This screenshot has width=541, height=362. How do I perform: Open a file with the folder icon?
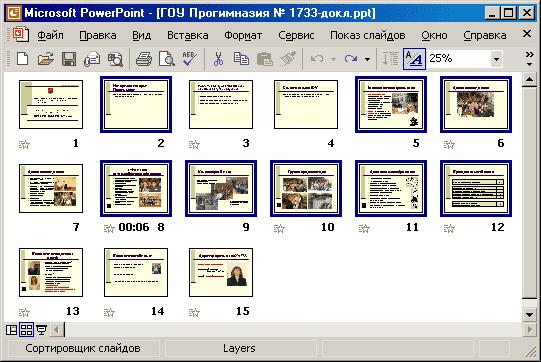coord(46,59)
